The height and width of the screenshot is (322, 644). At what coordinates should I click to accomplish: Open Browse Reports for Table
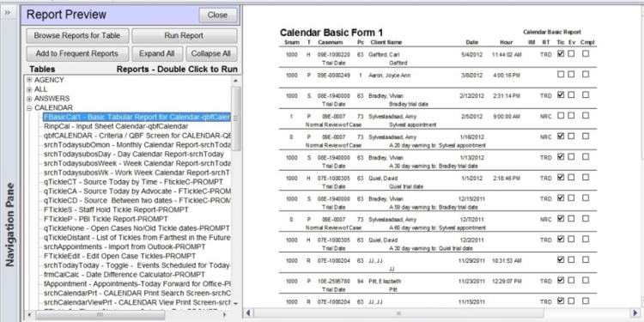coord(77,36)
